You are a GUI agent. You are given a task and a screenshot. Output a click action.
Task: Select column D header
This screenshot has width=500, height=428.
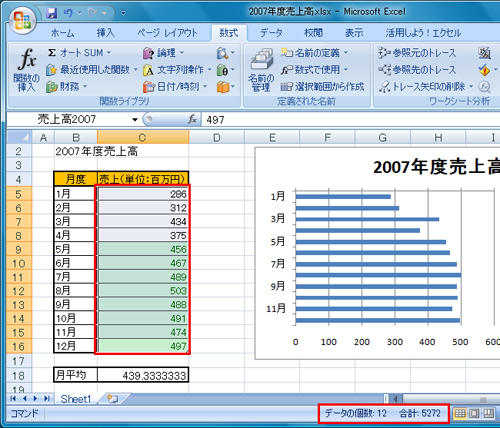(x=216, y=137)
